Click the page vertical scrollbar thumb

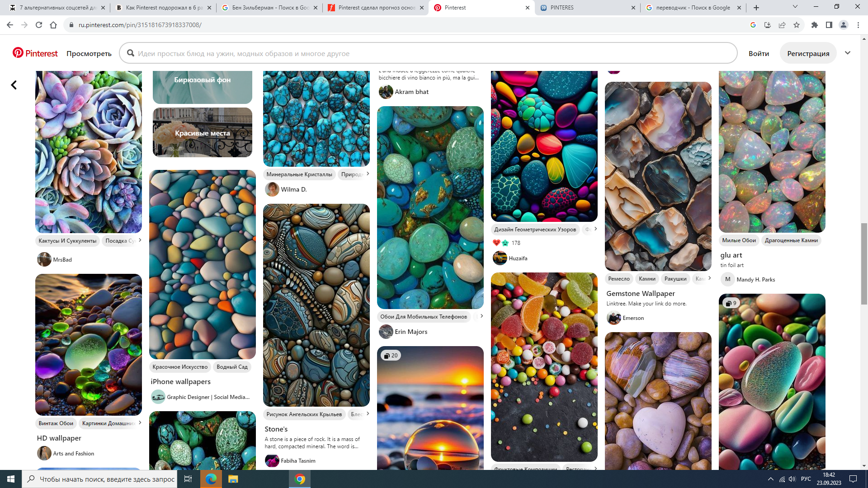point(864,264)
